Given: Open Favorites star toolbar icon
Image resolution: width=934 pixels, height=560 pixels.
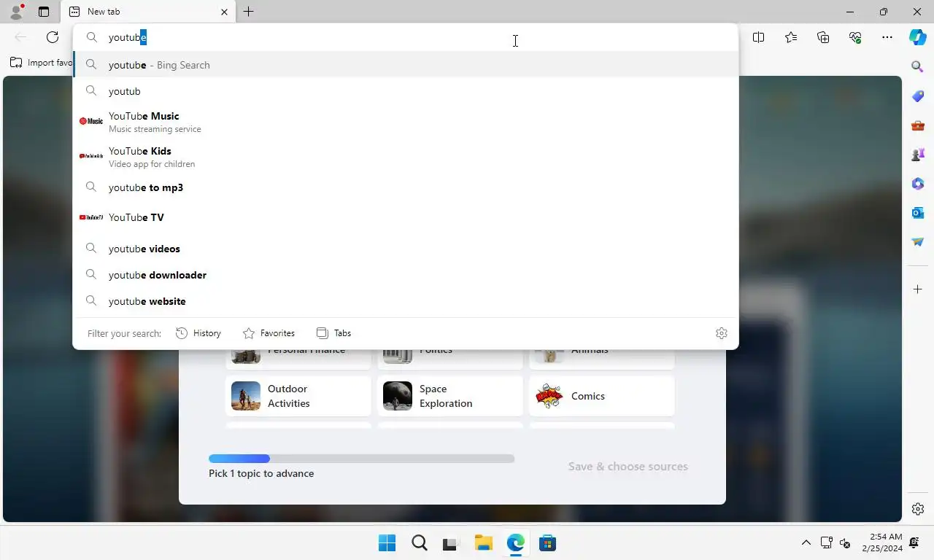Looking at the screenshot, I should [x=791, y=37].
